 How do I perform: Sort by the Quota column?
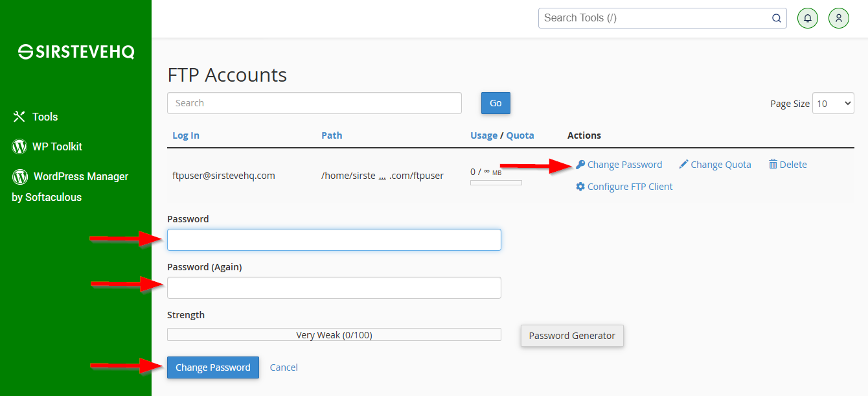coord(520,135)
